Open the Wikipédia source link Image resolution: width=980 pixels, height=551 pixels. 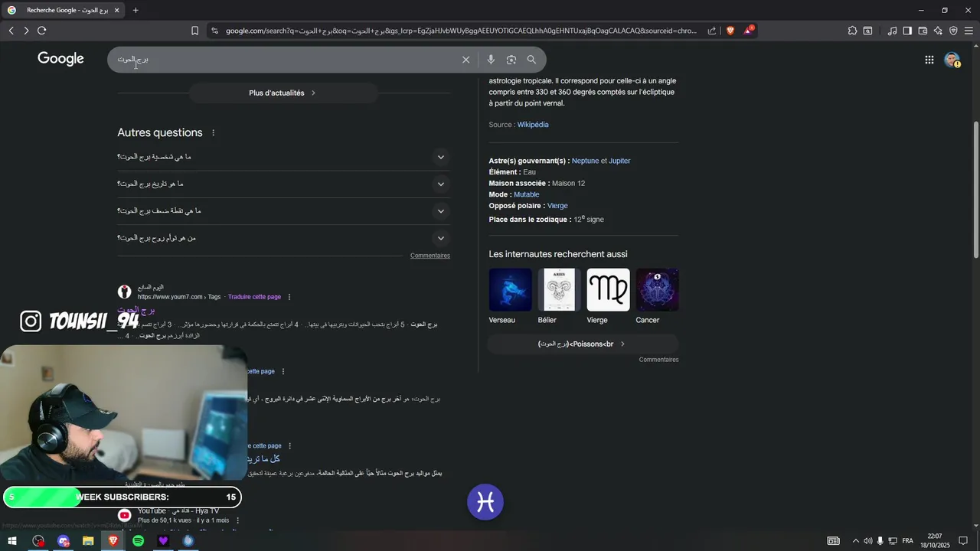click(x=533, y=125)
